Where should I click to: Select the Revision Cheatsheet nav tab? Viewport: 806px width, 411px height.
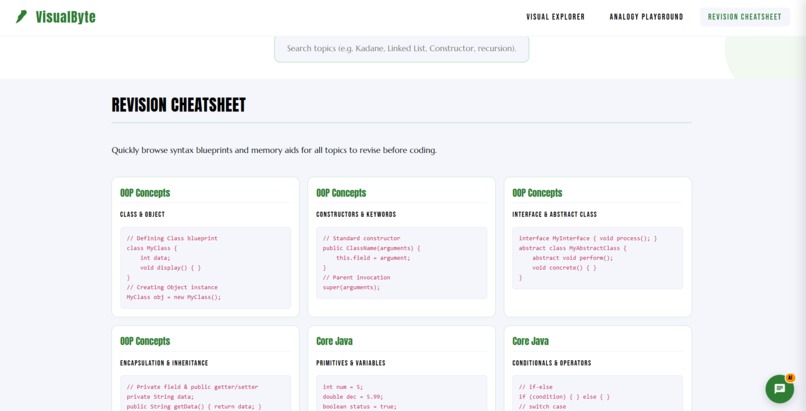(x=744, y=17)
